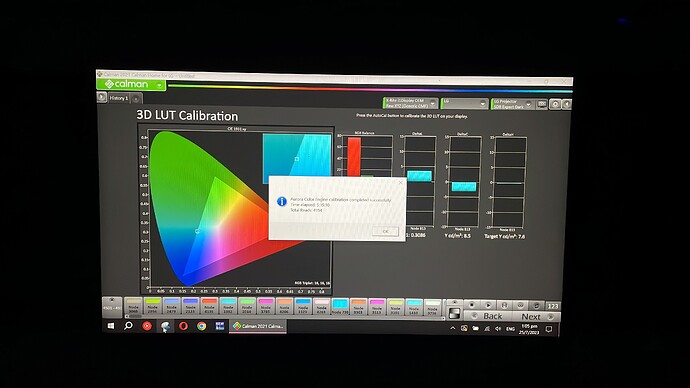Click the play read-series icon
Image resolution: width=690 pixels, height=388 pixels.
coord(488,305)
